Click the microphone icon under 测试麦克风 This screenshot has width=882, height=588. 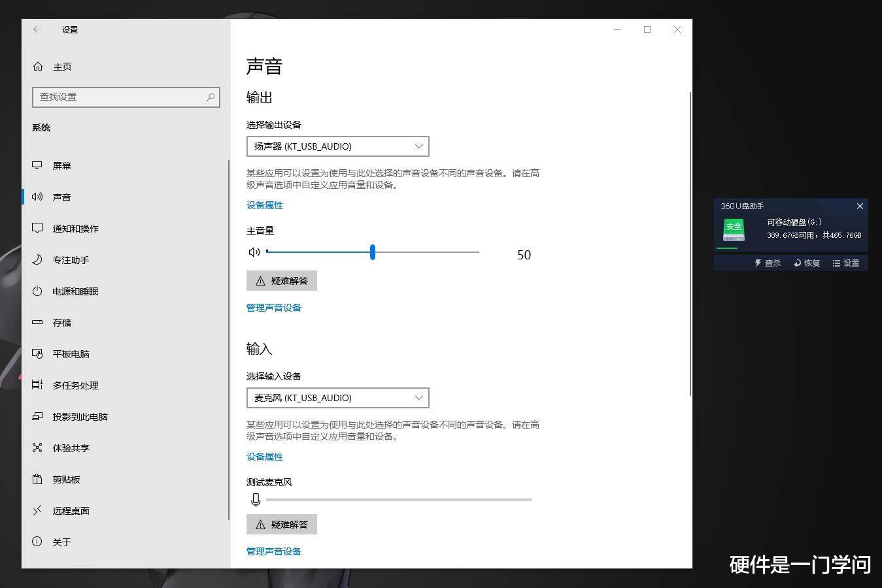click(256, 500)
